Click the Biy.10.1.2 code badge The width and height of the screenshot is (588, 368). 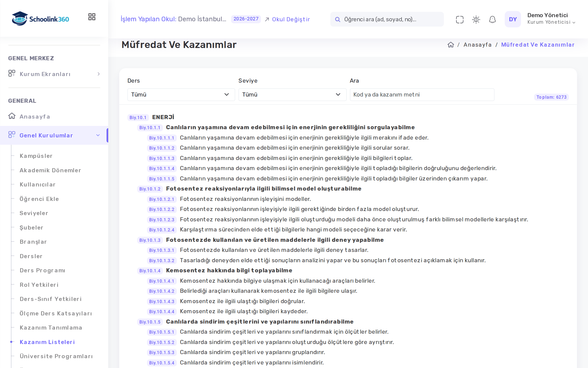click(x=150, y=189)
